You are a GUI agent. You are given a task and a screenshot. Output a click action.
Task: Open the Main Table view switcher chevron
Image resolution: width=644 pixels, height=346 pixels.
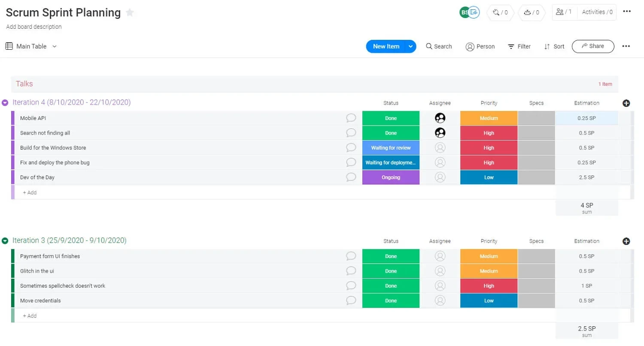[54, 46]
